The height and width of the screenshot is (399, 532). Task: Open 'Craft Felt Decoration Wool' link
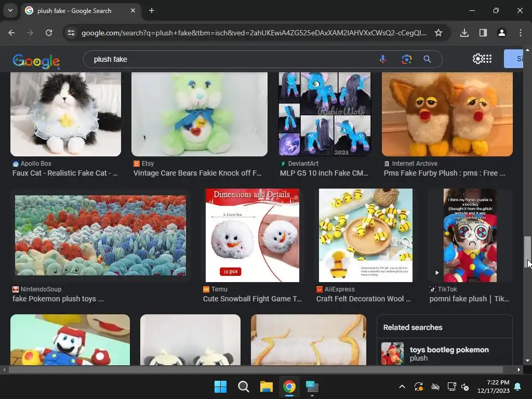(x=363, y=299)
